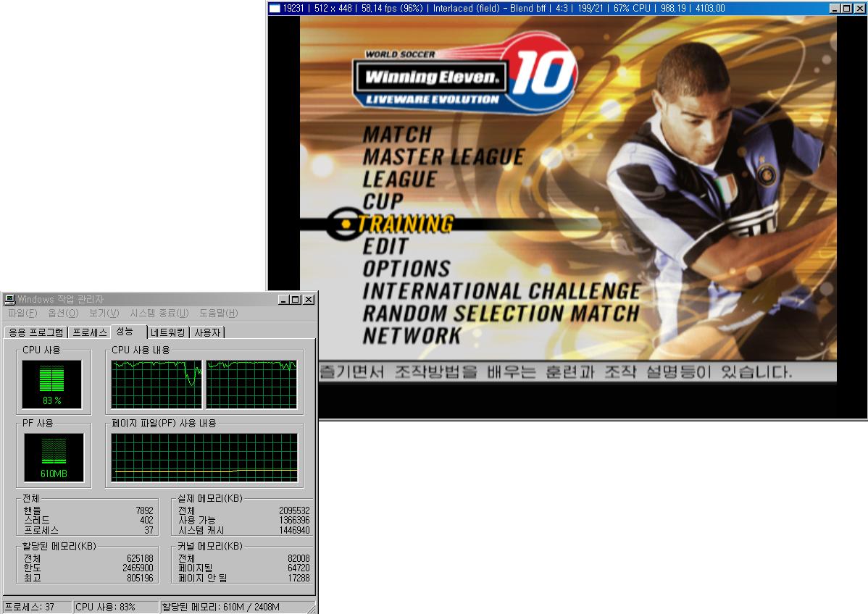Select CUP in the game menu
This screenshot has height=614, width=868.
pos(383,201)
